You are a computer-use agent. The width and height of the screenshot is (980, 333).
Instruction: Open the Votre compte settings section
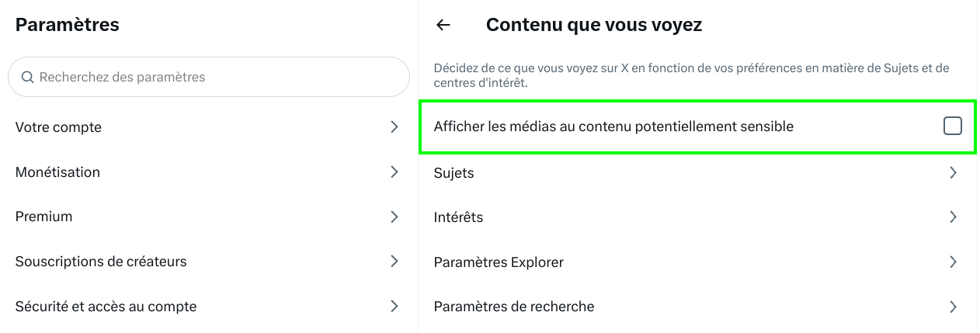tap(59, 127)
